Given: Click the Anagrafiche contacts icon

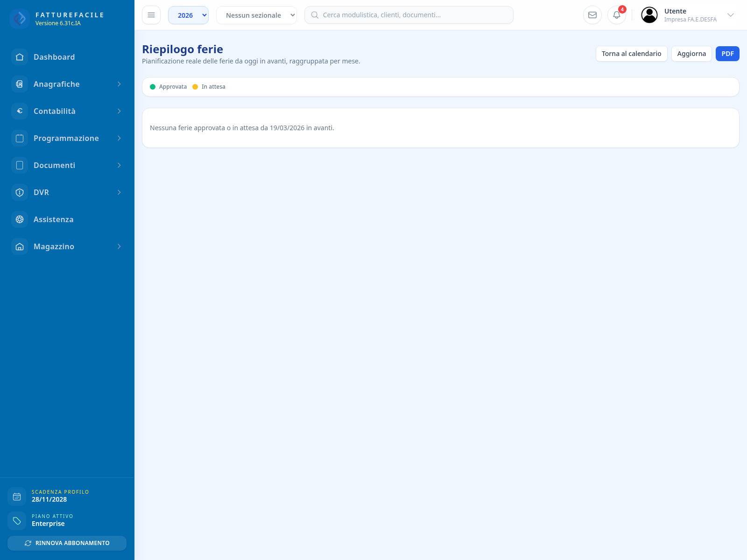Looking at the screenshot, I should pyautogui.click(x=20, y=84).
